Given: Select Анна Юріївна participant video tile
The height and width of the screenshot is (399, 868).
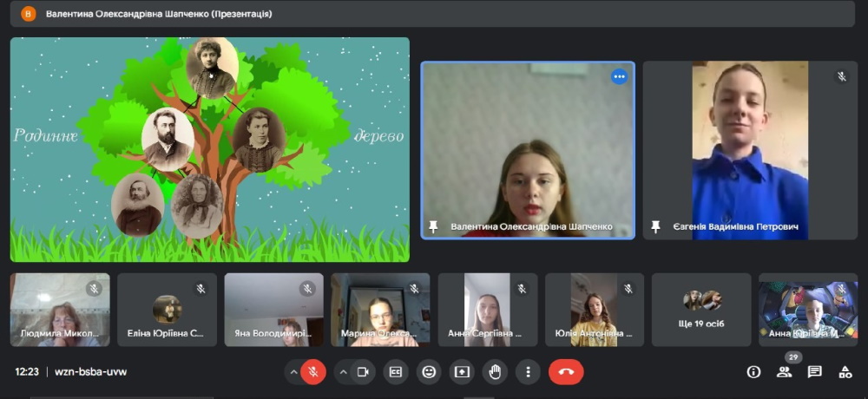Looking at the screenshot, I should click(x=808, y=310).
